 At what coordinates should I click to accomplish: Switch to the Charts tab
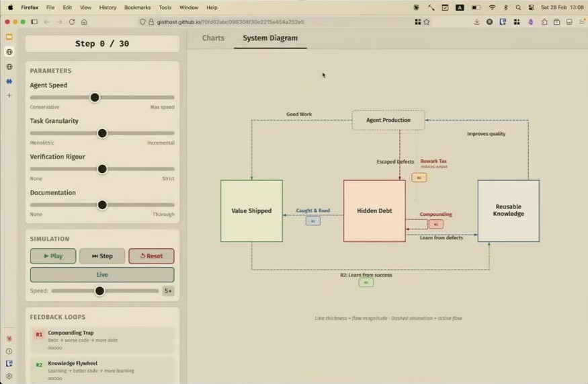click(x=213, y=38)
